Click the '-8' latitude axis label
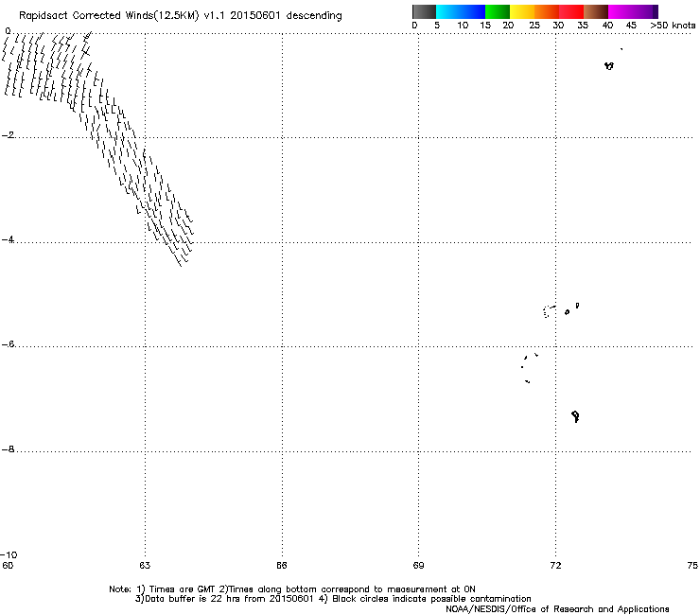Screen dimensions: 700x615 [x=8, y=449]
